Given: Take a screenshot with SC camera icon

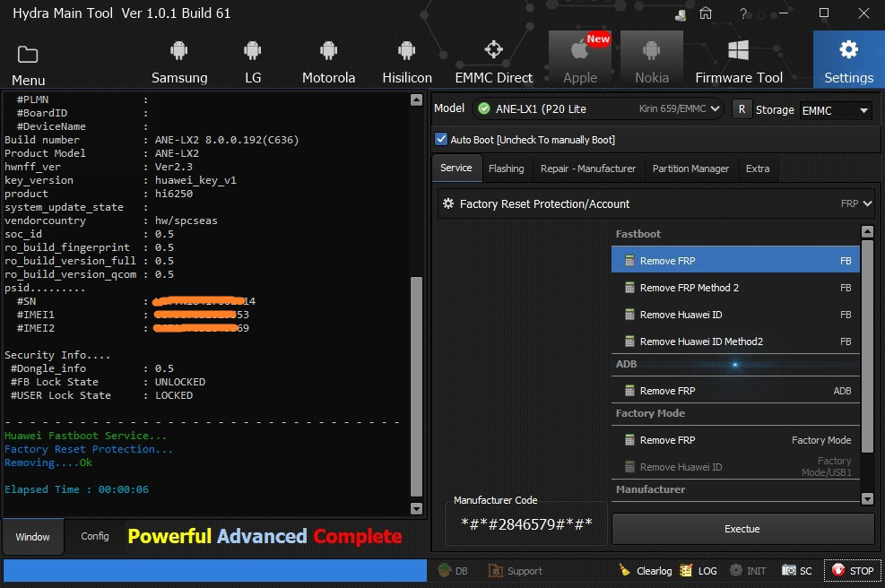Looking at the screenshot, I should [788, 570].
